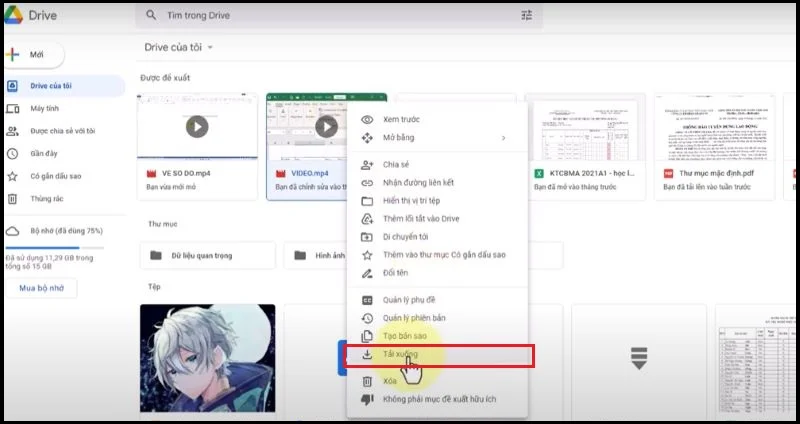Click the storage usage progress bar

(x=54, y=248)
